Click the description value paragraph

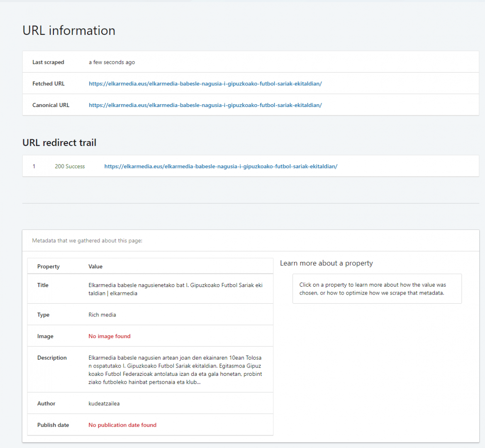(x=175, y=370)
